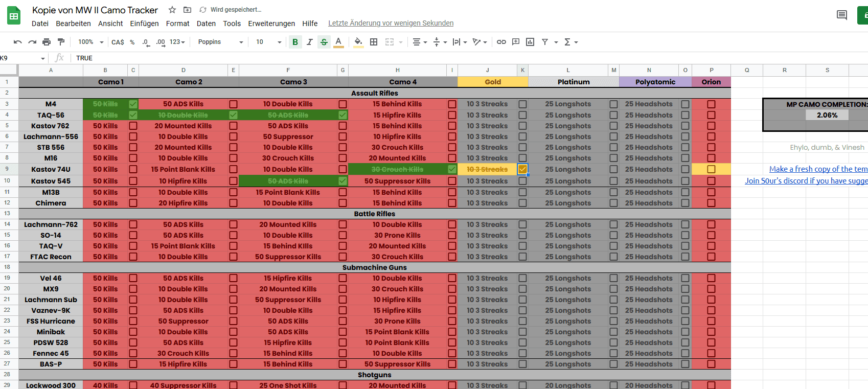Viewport: 868px width, 389px height.
Task: Star the document title
Action: [172, 10]
